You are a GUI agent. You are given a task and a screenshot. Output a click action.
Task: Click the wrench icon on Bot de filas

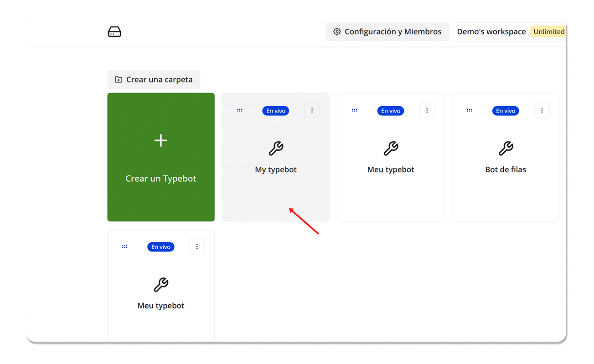[x=506, y=149]
